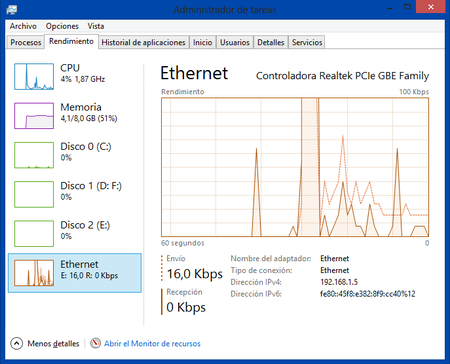The height and width of the screenshot is (364, 450).
Task: Click the Resource Monitor gauge icon
Action: point(95,343)
